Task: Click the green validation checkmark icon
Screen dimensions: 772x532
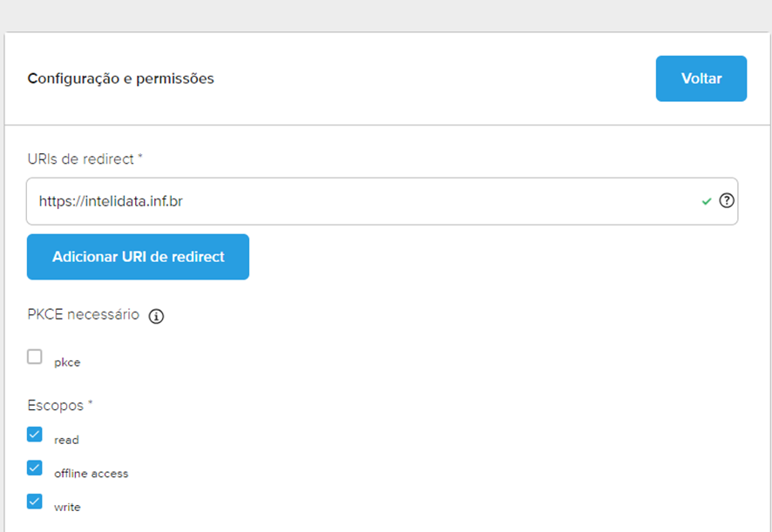Action: [x=707, y=201]
